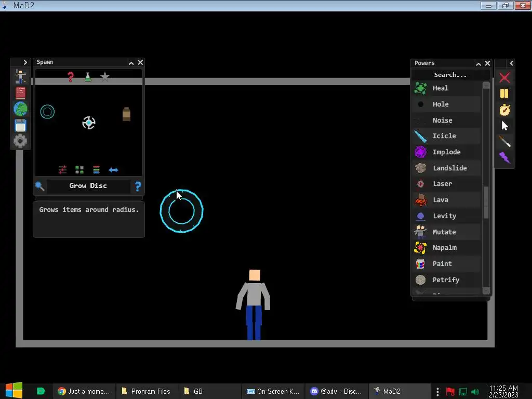Pick the brown bottle item in Spawn
The image size is (532, 399).
point(126,114)
